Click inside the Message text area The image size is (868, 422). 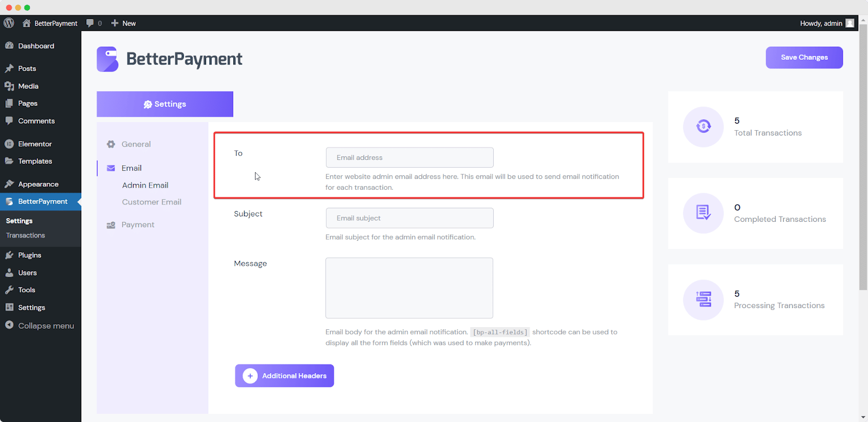(x=409, y=288)
